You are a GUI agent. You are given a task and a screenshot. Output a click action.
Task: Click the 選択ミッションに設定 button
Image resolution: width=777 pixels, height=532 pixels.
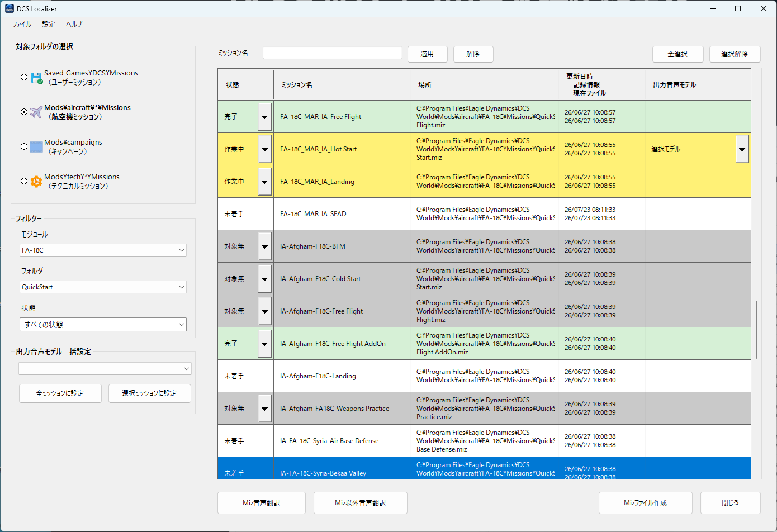coord(150,393)
